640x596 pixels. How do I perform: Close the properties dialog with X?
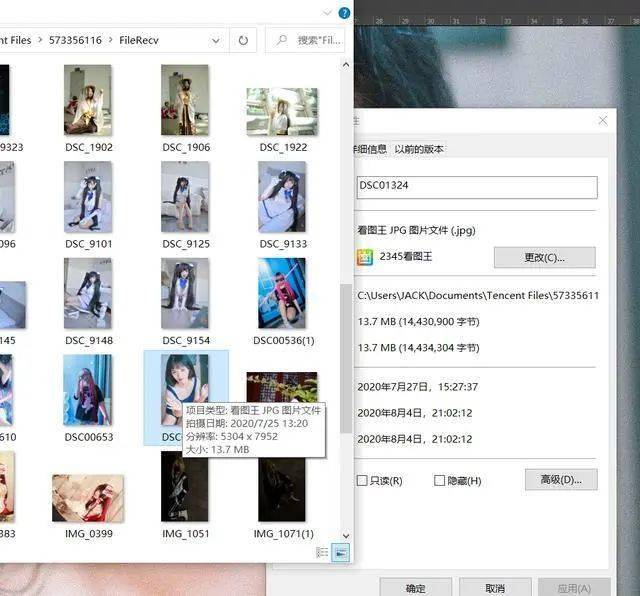pyautogui.click(x=602, y=120)
